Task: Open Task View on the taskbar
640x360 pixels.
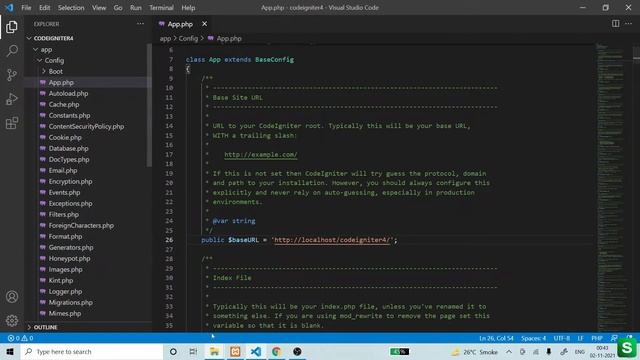Action: click(x=193, y=351)
